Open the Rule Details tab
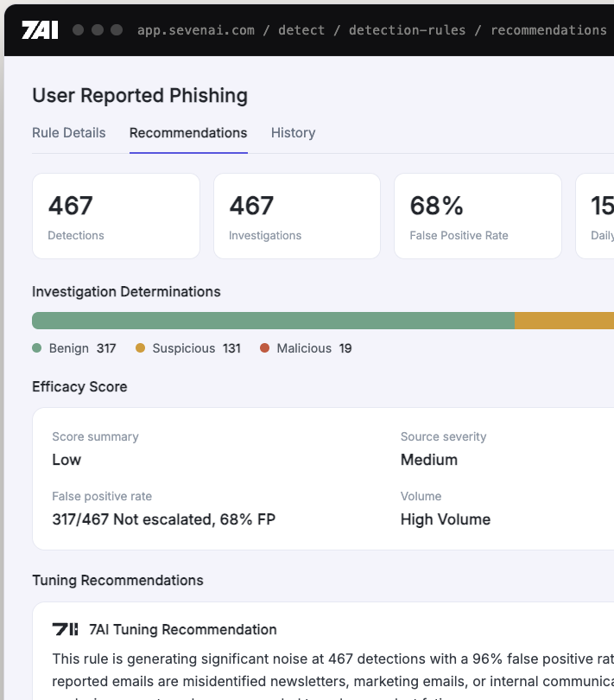614x700 pixels. coord(69,132)
